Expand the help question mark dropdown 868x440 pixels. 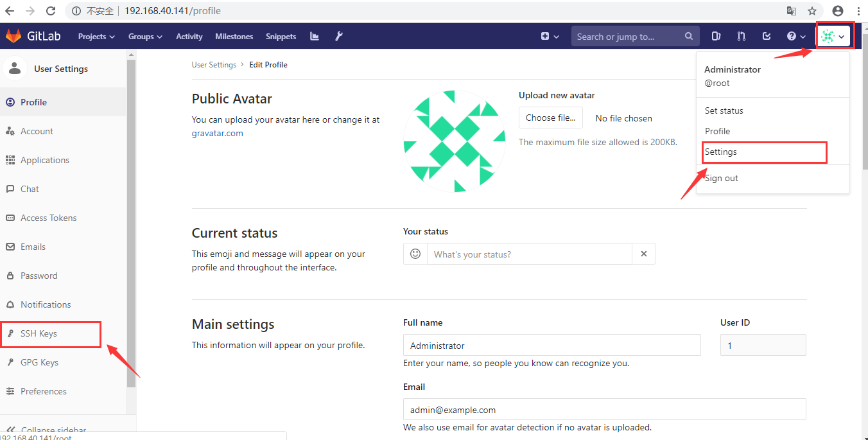point(796,37)
